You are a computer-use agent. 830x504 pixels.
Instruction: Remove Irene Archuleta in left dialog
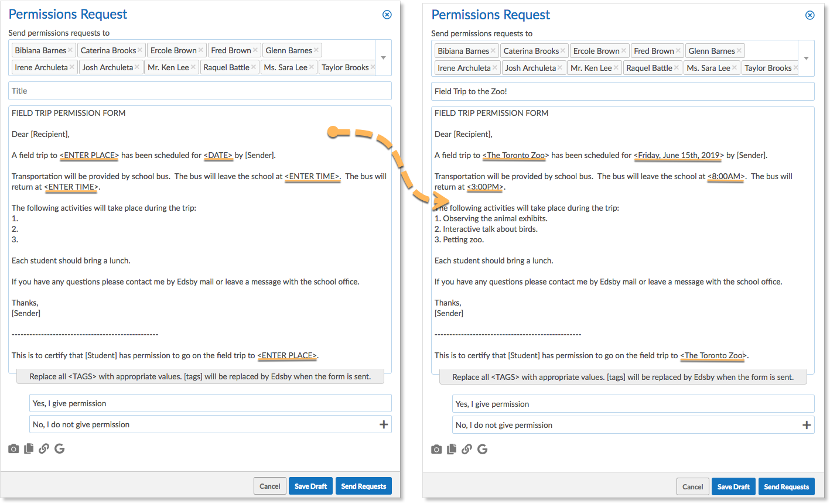[x=72, y=67]
